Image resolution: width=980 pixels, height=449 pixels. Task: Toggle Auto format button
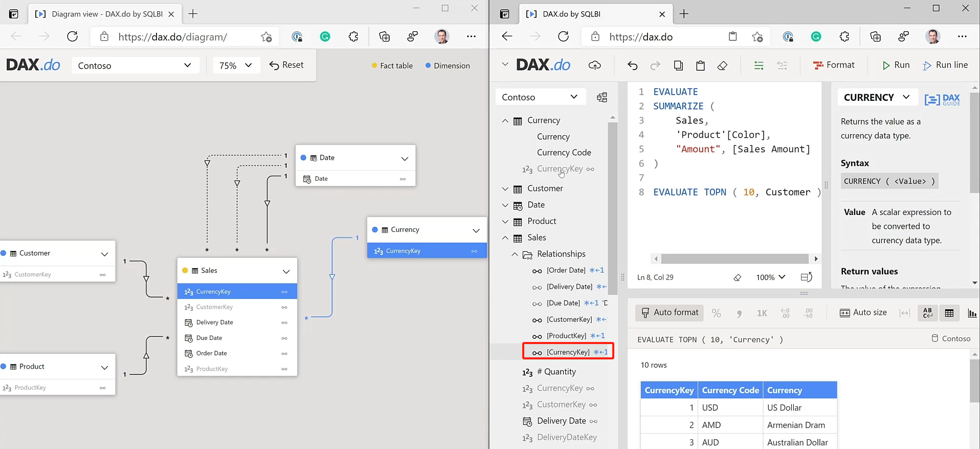pos(670,313)
